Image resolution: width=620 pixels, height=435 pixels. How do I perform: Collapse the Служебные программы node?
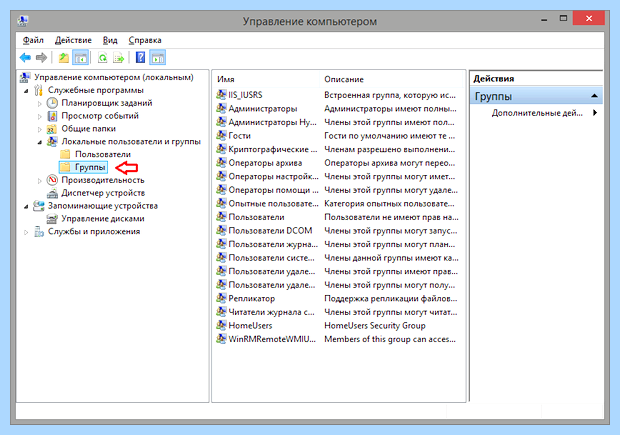pyautogui.click(x=26, y=91)
